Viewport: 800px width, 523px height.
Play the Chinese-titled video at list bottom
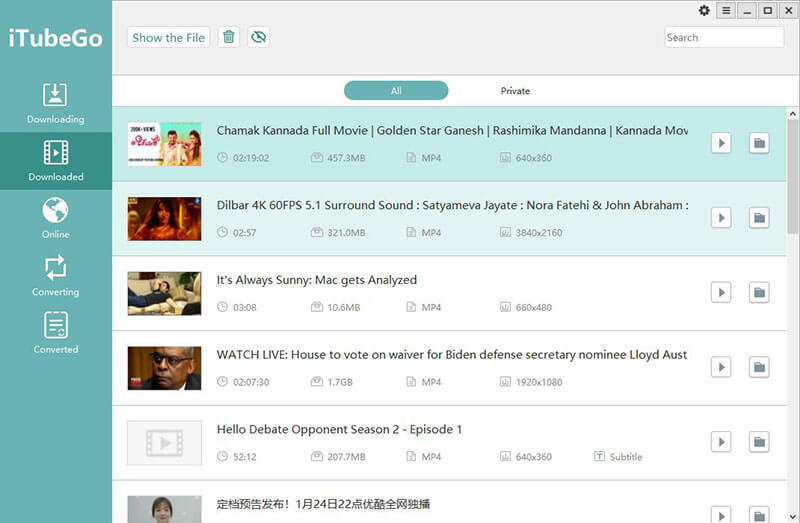pos(721,515)
